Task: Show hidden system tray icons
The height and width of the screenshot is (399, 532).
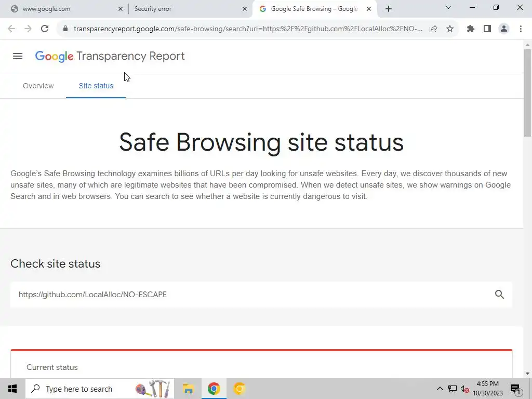Action: [440, 389]
